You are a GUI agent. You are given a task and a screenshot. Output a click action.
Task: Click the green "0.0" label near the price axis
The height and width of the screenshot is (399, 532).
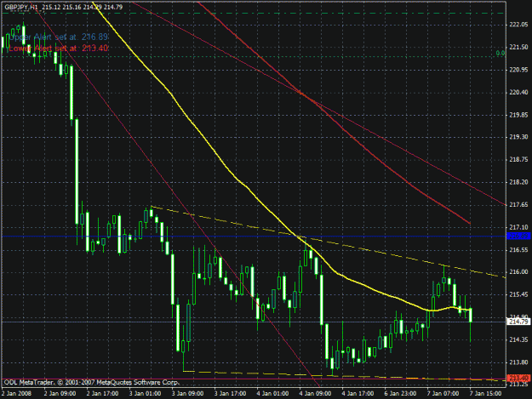(501, 54)
